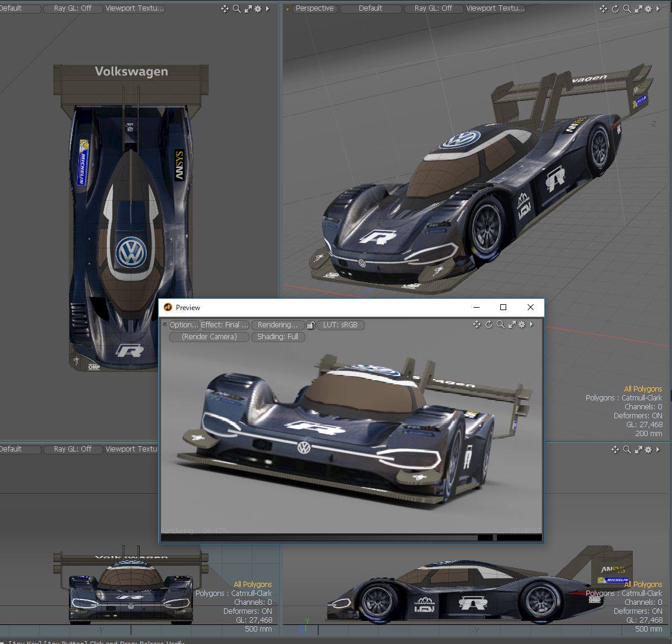Toggle the small dot beside Preview's Option button

[165, 325]
